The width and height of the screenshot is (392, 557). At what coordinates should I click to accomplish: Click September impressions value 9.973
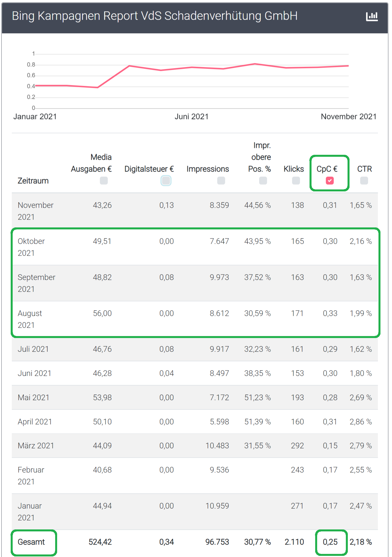[219, 277]
